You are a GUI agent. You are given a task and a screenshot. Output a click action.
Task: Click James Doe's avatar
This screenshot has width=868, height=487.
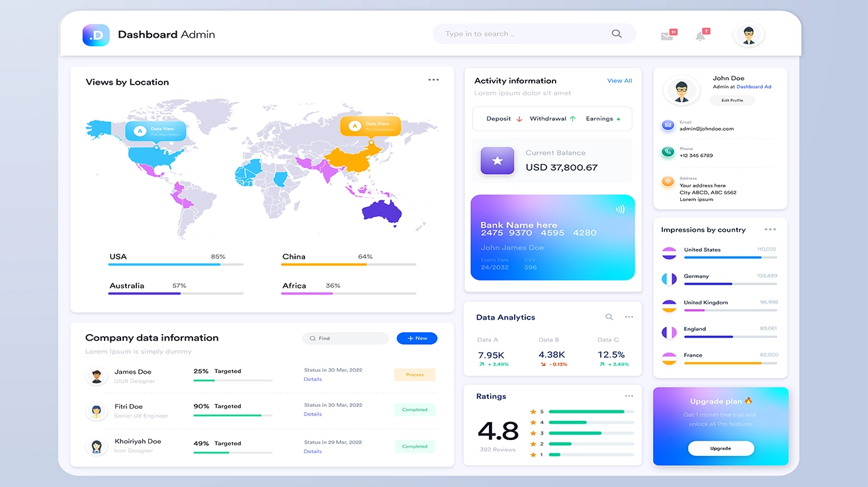click(x=97, y=376)
